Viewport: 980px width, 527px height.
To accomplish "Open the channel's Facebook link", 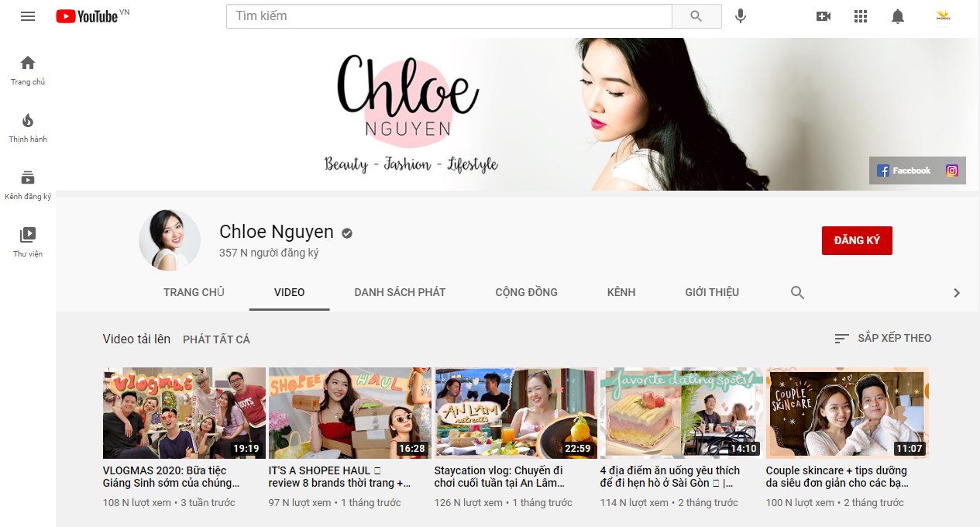I will 904,170.
